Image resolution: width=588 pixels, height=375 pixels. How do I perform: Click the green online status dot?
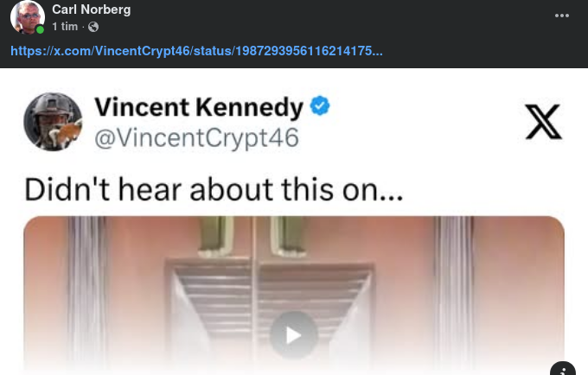[x=40, y=29]
